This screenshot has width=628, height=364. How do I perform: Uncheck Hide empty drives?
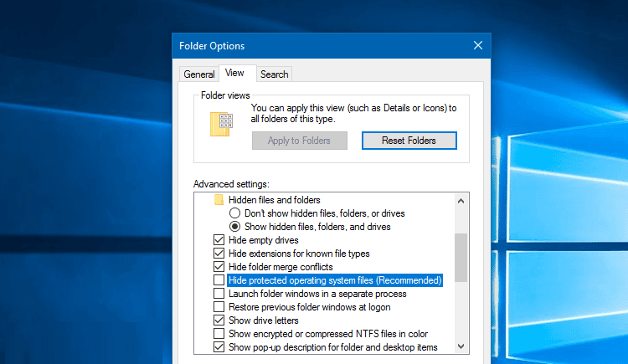[x=219, y=240]
